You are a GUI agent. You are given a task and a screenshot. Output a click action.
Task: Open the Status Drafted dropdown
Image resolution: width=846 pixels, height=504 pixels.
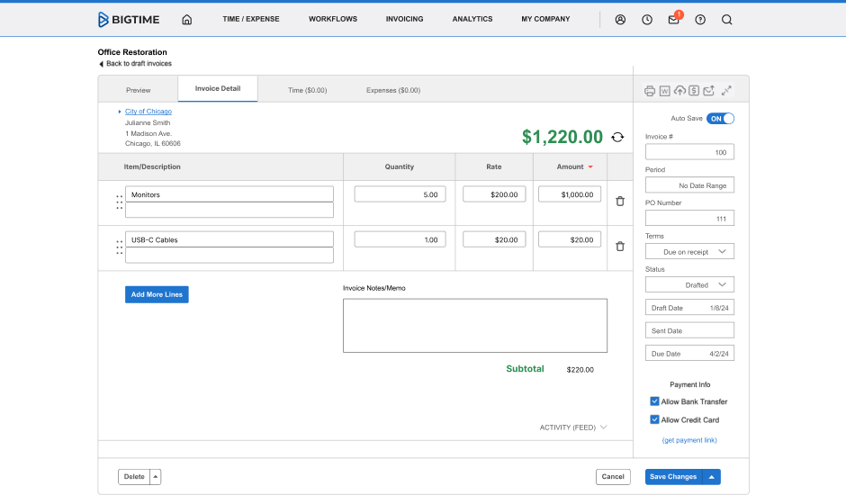click(x=689, y=285)
